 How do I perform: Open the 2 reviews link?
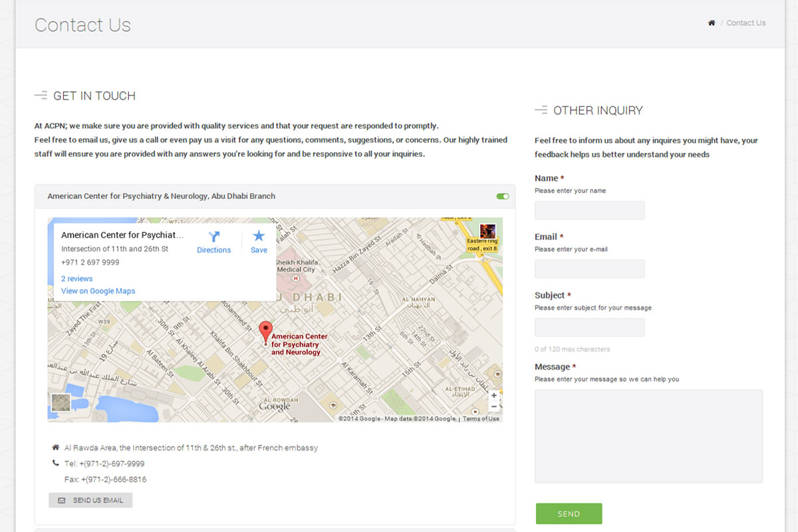pos(77,279)
